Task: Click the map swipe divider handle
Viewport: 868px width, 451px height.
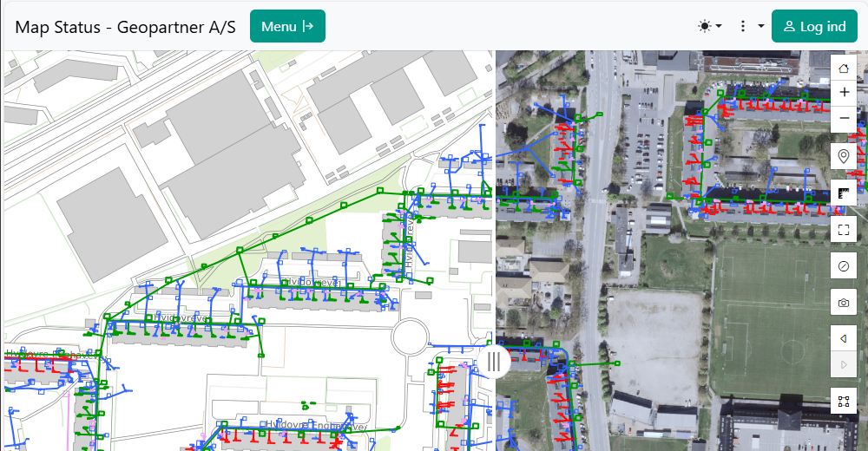Action: [494, 362]
